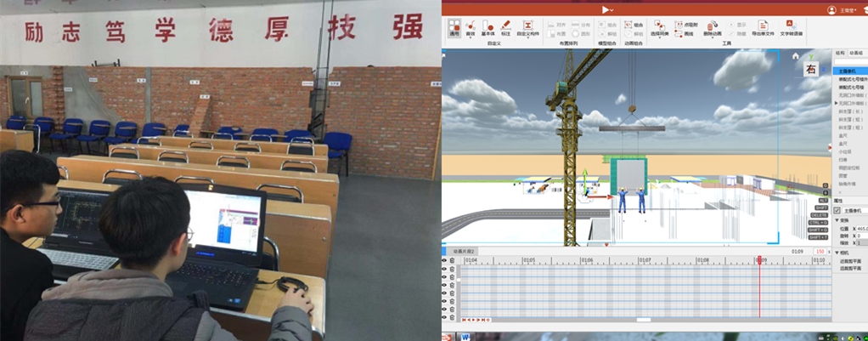Switch to the 动画组 animation group tab
Viewport: 868px width, 341px height.
(x=856, y=54)
